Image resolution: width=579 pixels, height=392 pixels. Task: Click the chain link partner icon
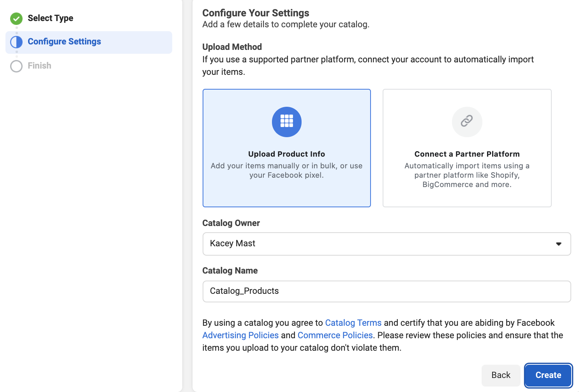467,122
